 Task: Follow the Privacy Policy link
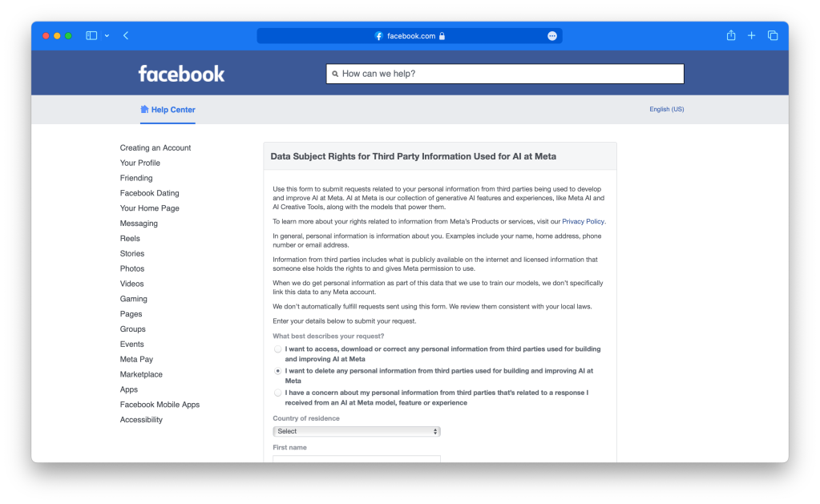click(583, 221)
